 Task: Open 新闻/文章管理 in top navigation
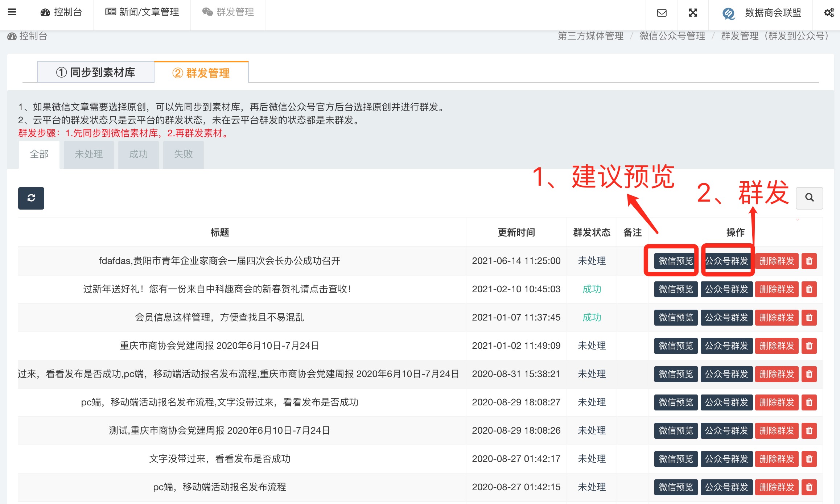(x=142, y=12)
